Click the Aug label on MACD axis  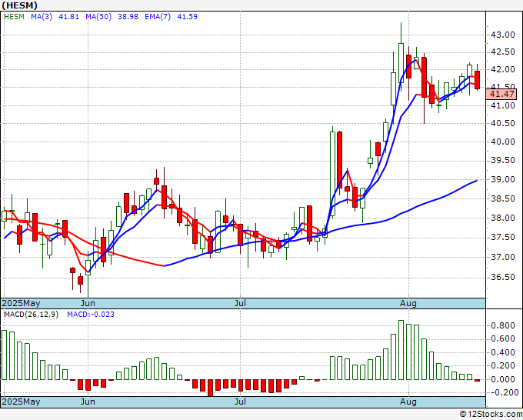pyautogui.click(x=408, y=402)
